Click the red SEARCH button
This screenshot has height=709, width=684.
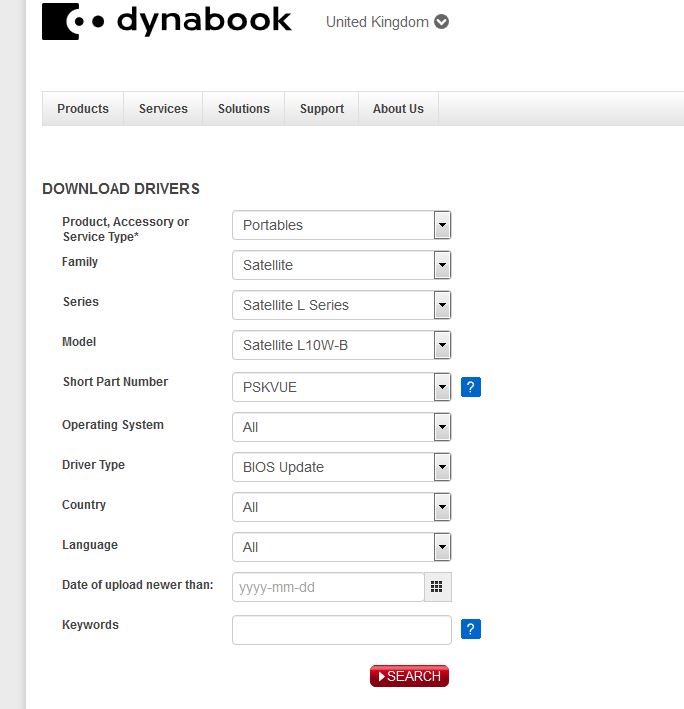[x=409, y=676]
